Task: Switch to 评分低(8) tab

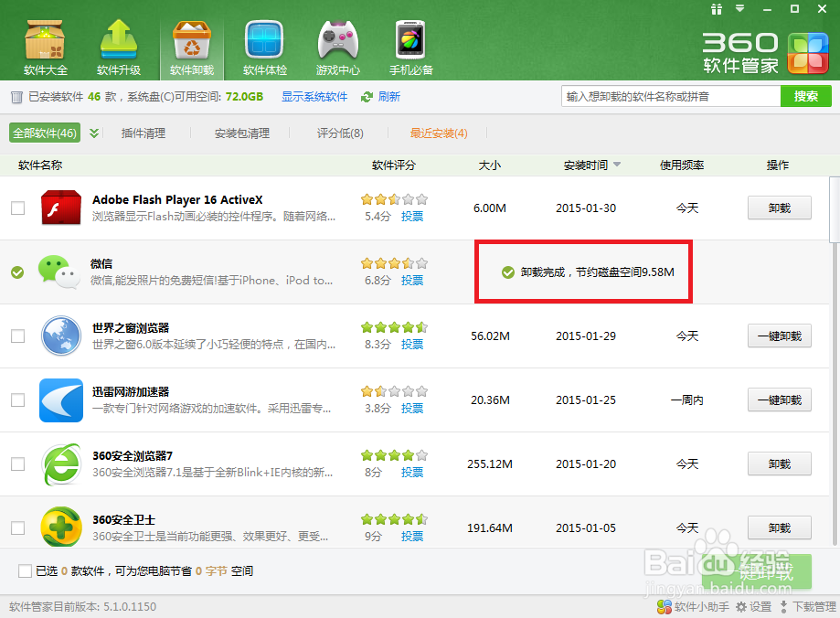Action: (x=340, y=133)
